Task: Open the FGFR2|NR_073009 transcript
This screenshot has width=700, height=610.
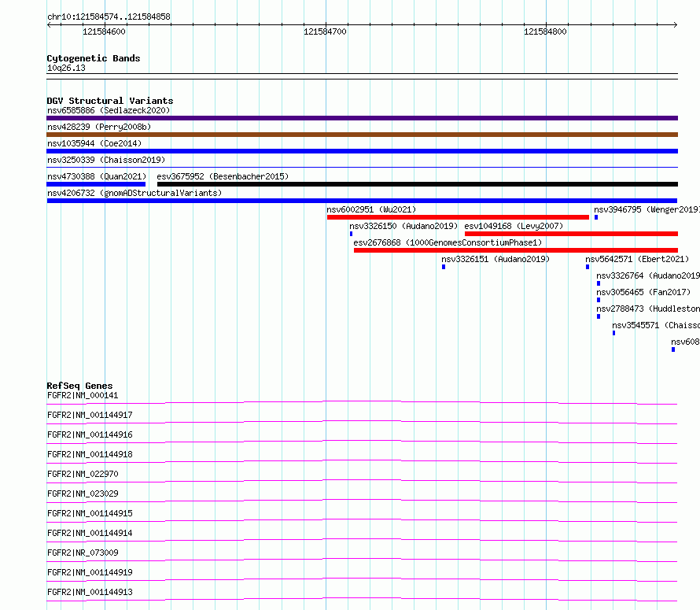Action: (x=83, y=553)
